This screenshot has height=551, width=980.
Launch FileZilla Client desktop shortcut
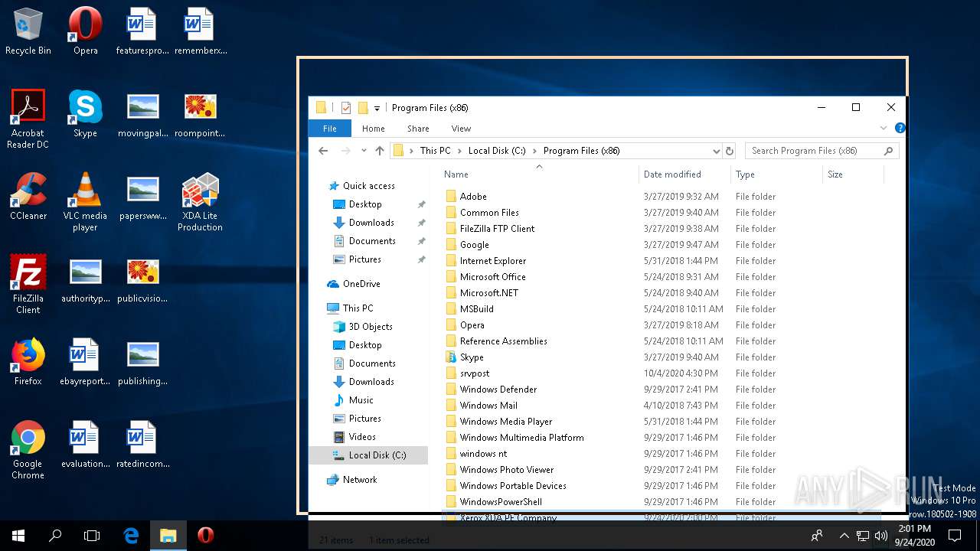click(28, 284)
